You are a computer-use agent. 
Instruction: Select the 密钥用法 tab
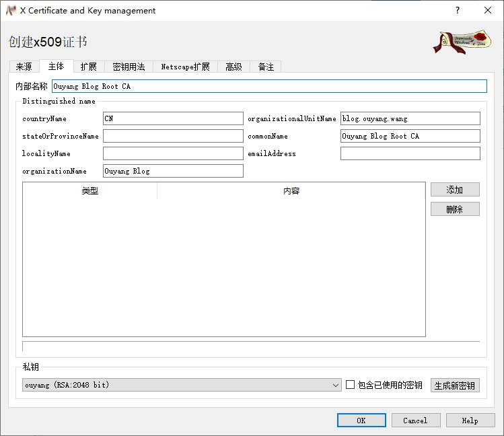(129, 67)
